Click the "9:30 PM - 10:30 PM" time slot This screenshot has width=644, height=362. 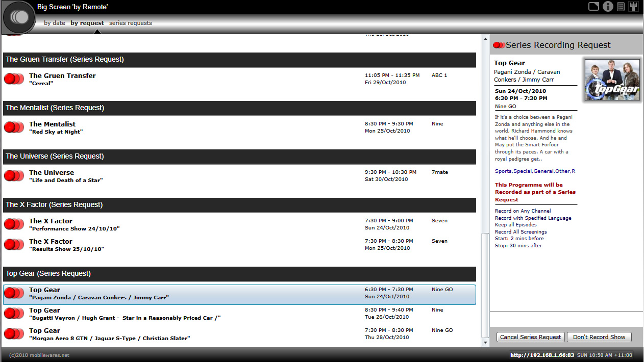click(x=390, y=172)
